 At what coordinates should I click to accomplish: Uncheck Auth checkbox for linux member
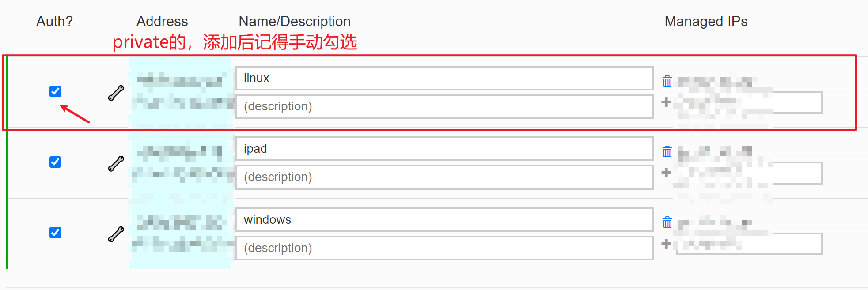pyautogui.click(x=55, y=91)
